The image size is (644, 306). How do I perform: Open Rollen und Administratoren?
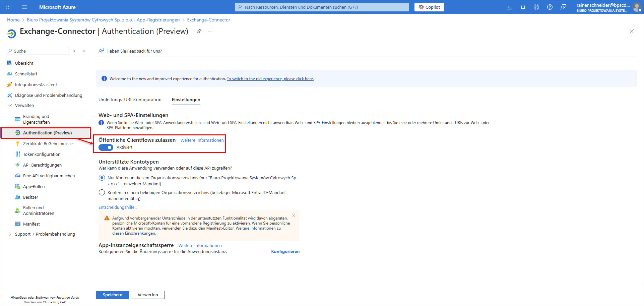pos(39,210)
